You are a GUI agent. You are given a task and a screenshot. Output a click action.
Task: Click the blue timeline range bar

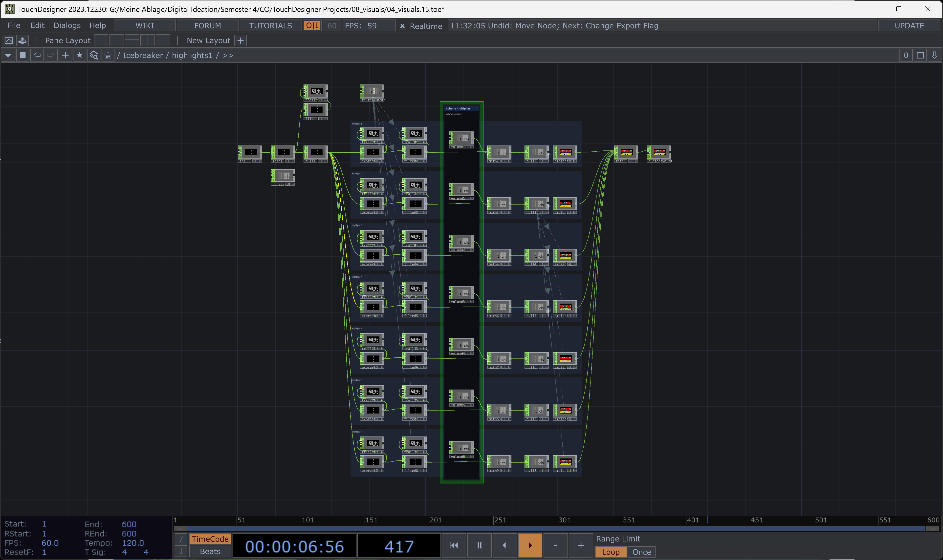point(556,528)
